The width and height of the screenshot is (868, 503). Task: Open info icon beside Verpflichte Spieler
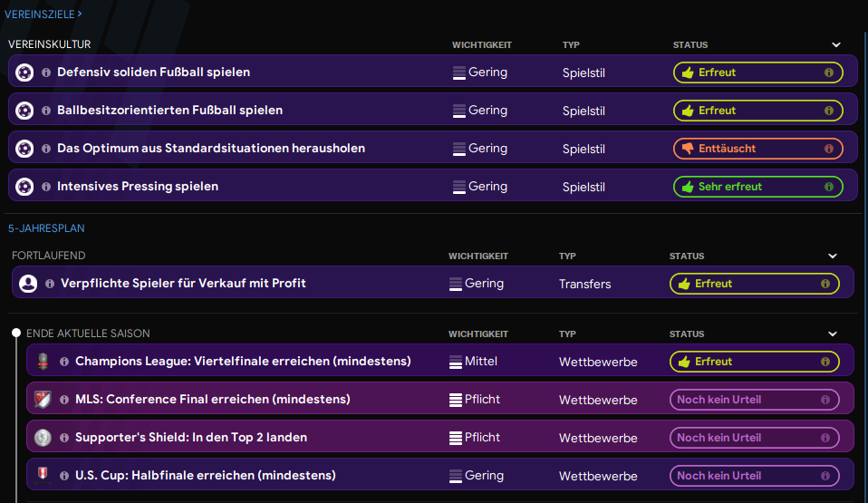click(x=50, y=284)
